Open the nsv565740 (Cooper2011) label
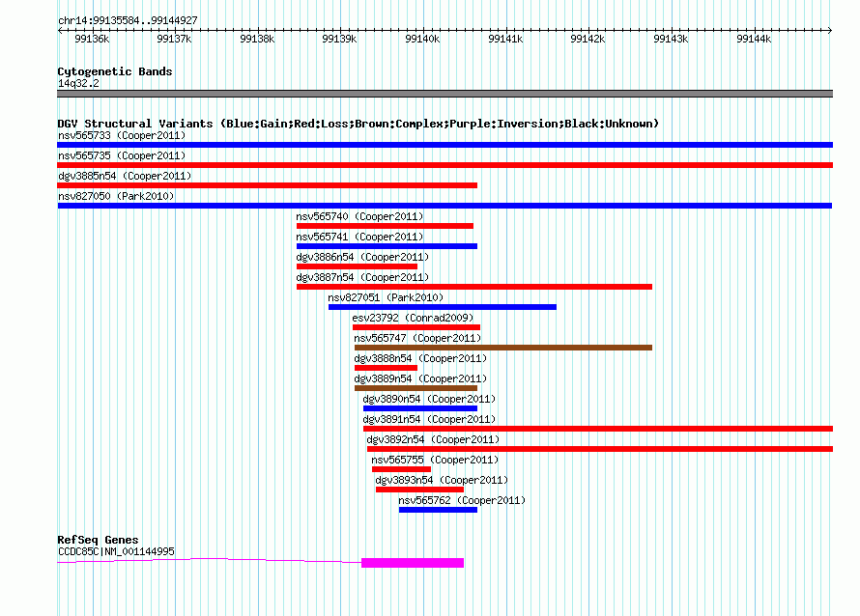This screenshot has width=860, height=616. click(359, 216)
